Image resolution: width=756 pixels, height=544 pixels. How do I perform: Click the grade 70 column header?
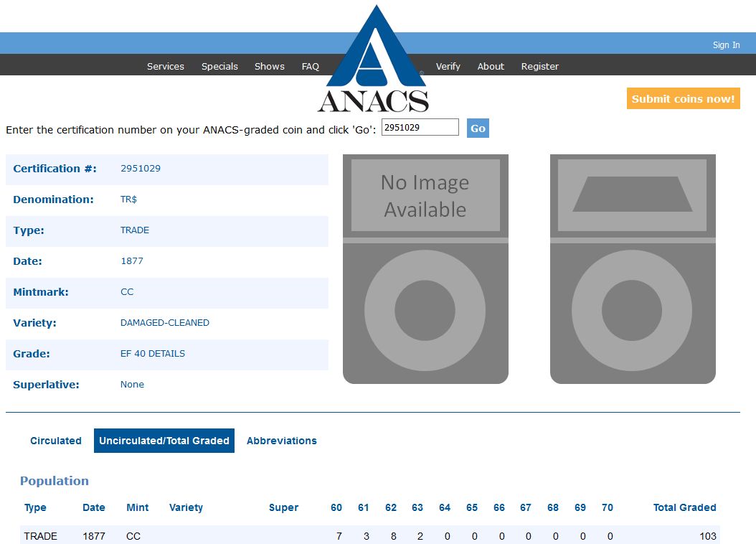(x=607, y=507)
